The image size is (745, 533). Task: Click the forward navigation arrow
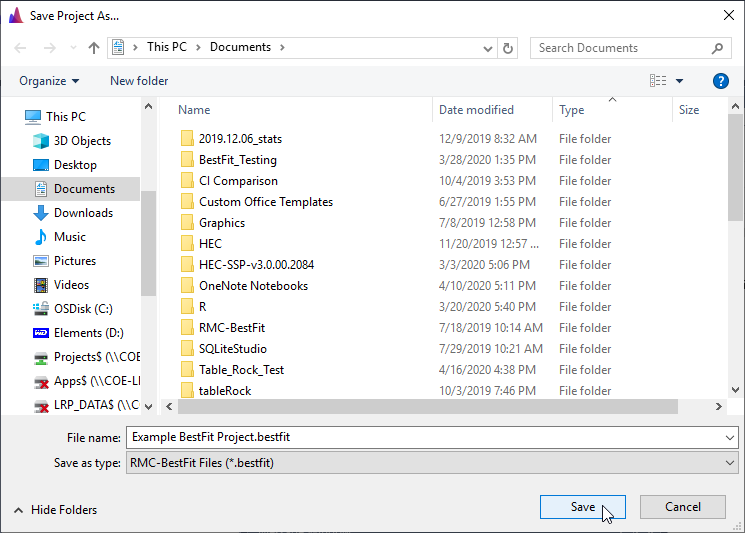tap(49, 48)
